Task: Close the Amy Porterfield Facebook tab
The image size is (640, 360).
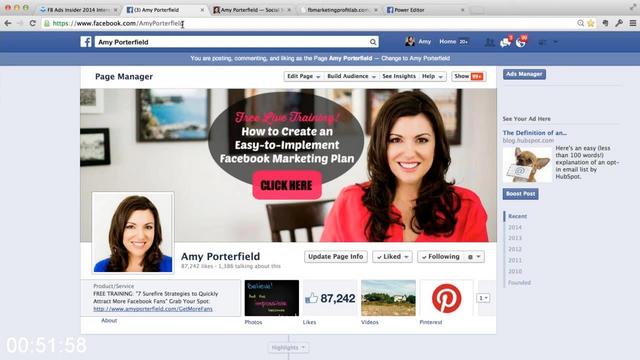Action: point(202,9)
